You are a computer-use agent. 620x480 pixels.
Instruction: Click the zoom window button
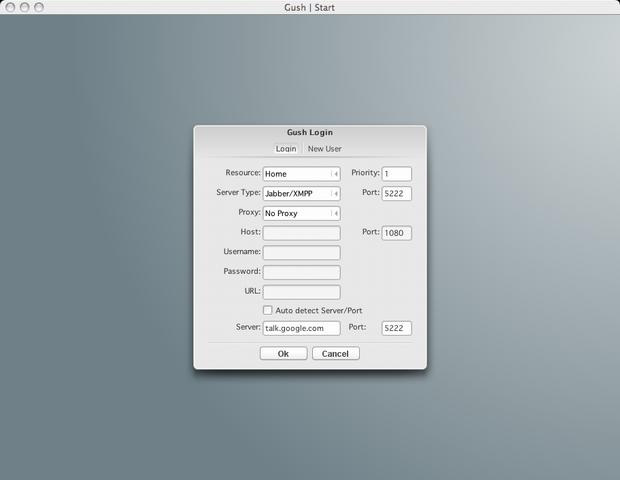click(39, 7)
